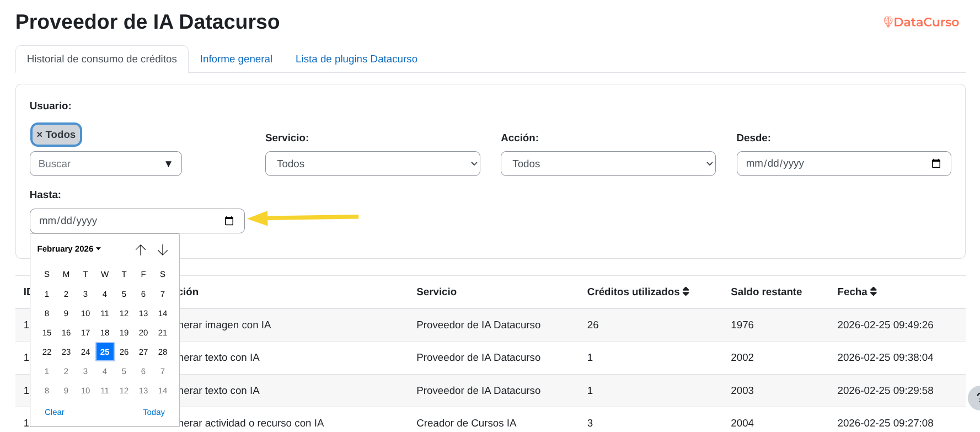This screenshot has width=980, height=432.
Task: Click the Hasta calendar picker icon
Action: pyautogui.click(x=229, y=221)
